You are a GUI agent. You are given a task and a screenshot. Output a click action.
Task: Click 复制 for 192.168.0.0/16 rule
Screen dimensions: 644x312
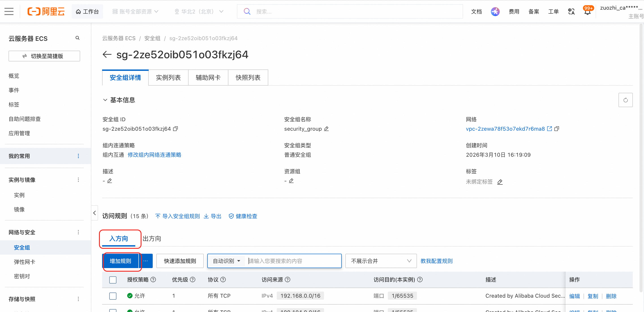click(593, 296)
